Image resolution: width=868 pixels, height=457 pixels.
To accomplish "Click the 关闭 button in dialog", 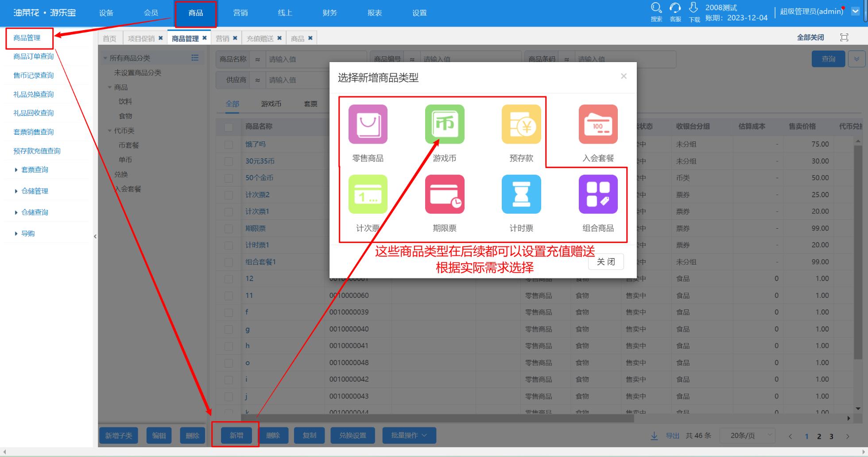I will [606, 262].
